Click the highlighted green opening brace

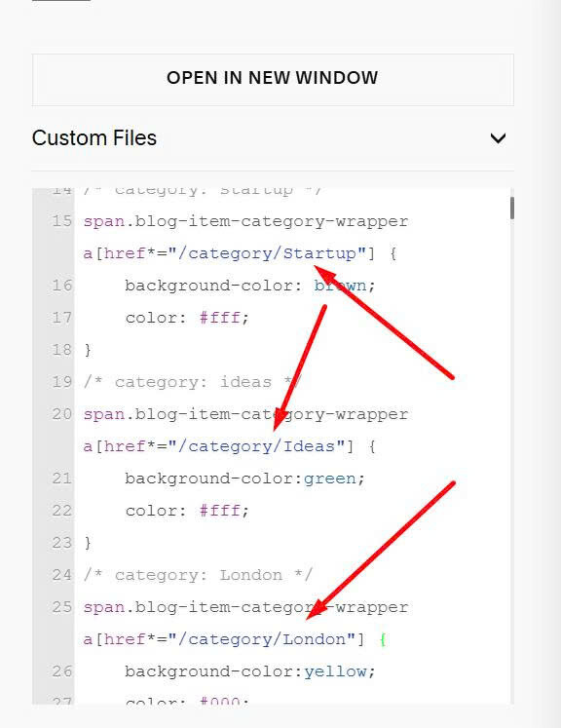[x=383, y=639]
